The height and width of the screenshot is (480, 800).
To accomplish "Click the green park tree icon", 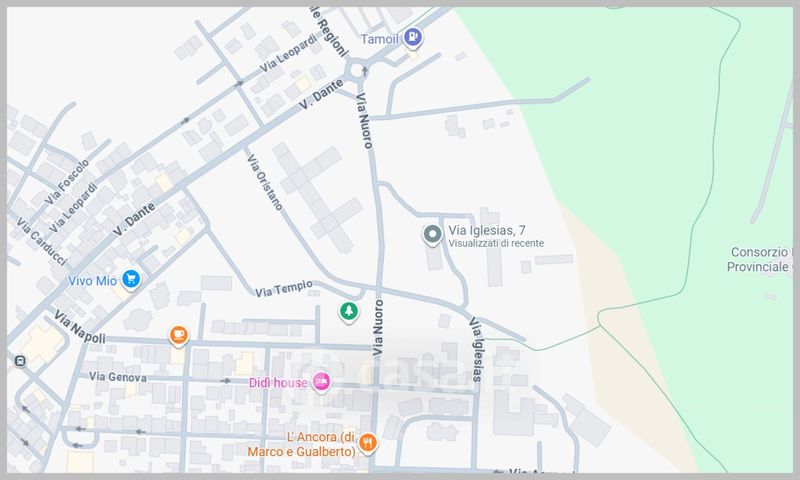I will click(348, 312).
